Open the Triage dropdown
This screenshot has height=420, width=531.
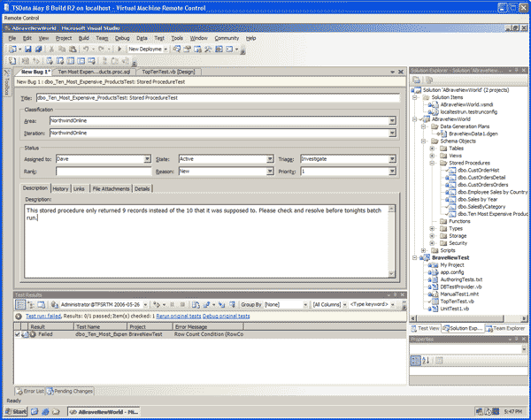392,159
